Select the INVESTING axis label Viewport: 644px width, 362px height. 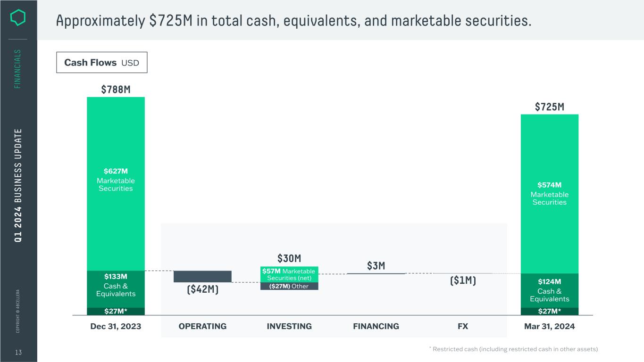[289, 326]
